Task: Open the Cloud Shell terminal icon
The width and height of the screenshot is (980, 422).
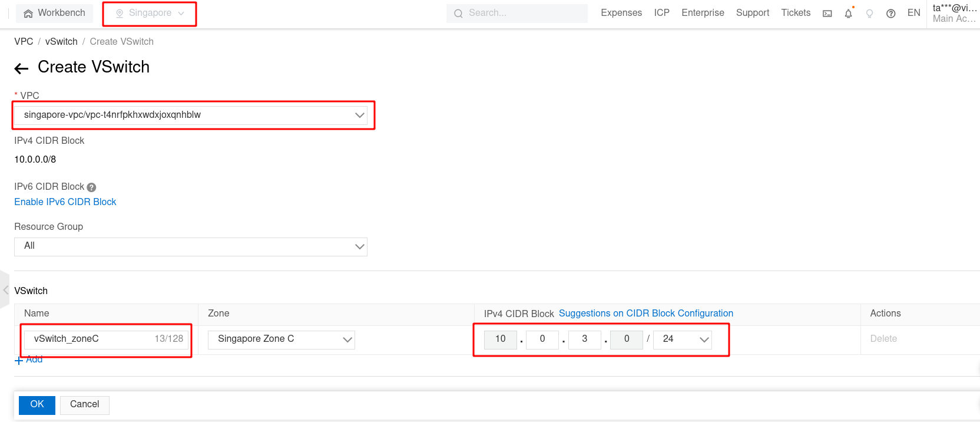Action: pyautogui.click(x=827, y=14)
